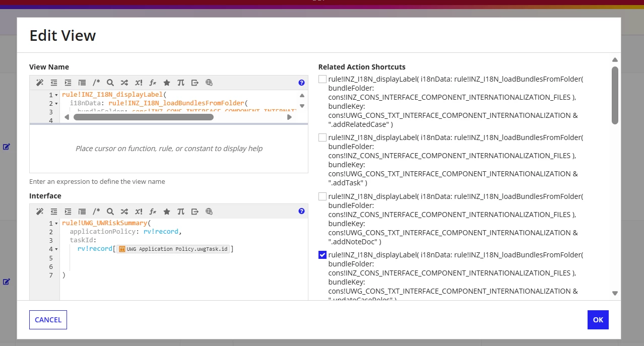Click the upper edit pencil icon behind dialog
Screen dimensions: 644x346
(x=7, y=147)
